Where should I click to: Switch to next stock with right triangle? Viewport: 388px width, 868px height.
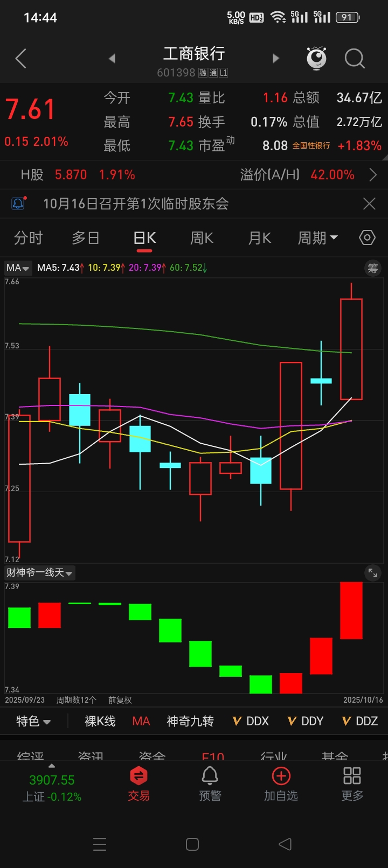(276, 58)
